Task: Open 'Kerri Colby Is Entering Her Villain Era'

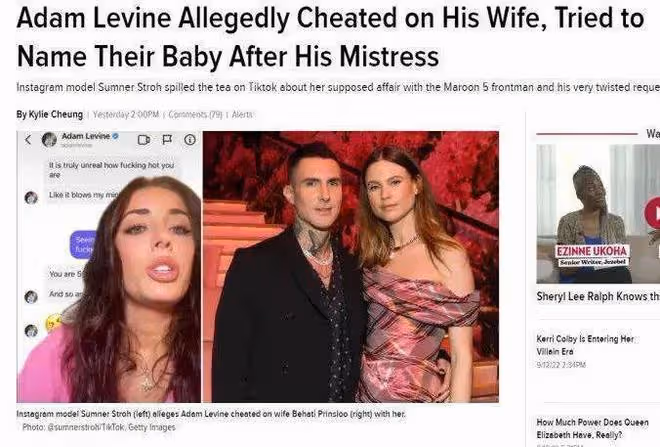Action: coord(585,345)
